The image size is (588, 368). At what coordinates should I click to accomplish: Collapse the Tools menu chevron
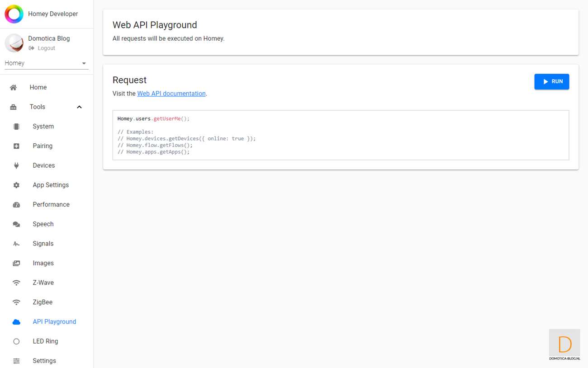click(79, 107)
